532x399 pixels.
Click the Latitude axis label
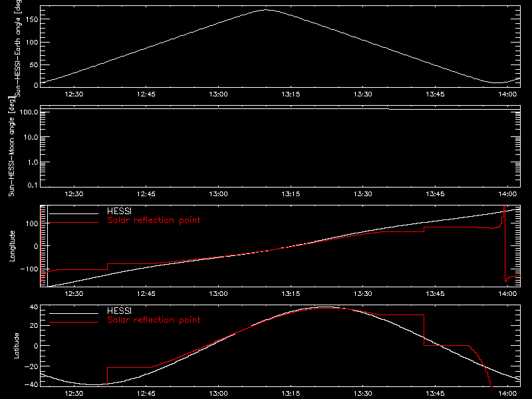(16, 346)
